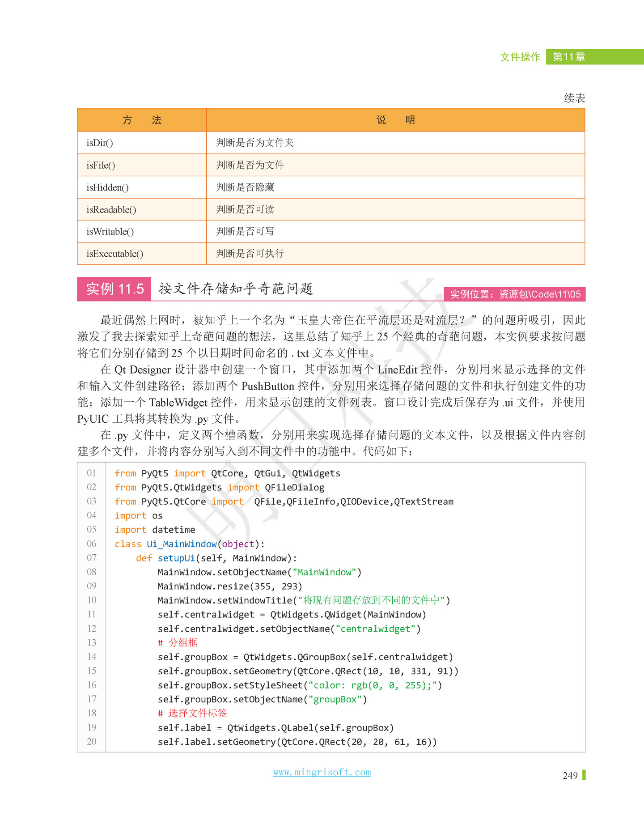Select the 方法 table column header
The width and height of the screenshot is (644, 820).
coord(142,120)
